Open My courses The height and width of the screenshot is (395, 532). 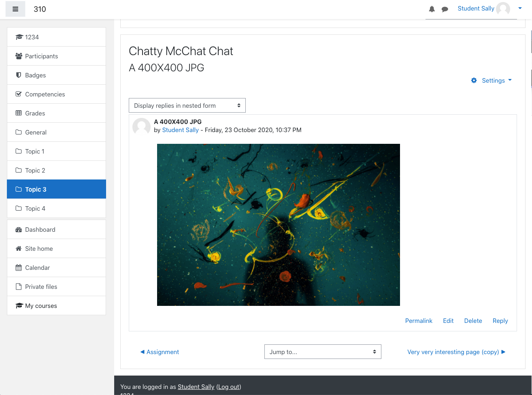coord(57,305)
